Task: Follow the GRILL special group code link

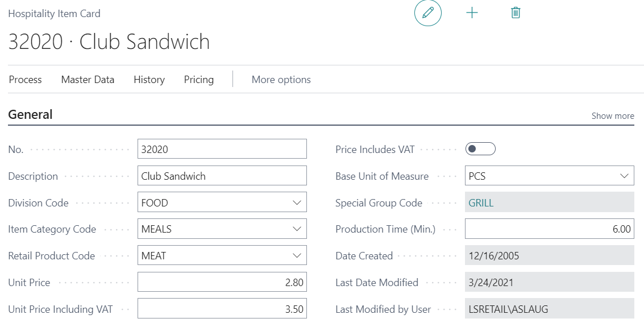Action: pos(481,203)
